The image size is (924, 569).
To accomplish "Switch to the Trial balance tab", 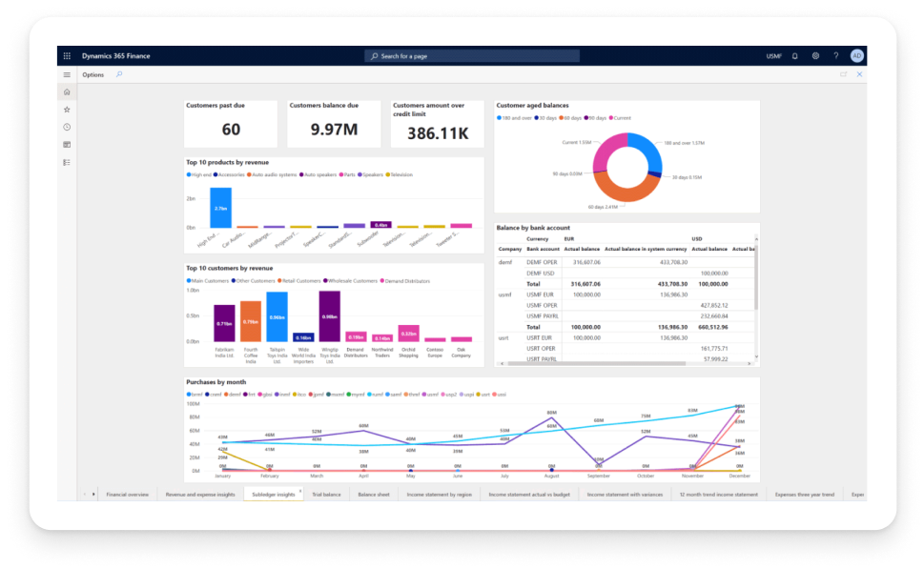I will click(x=326, y=495).
